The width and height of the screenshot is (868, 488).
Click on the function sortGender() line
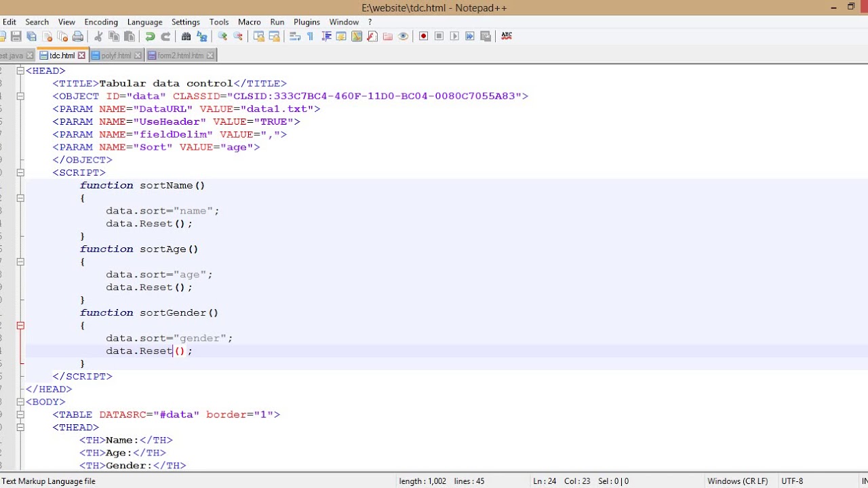(149, 312)
